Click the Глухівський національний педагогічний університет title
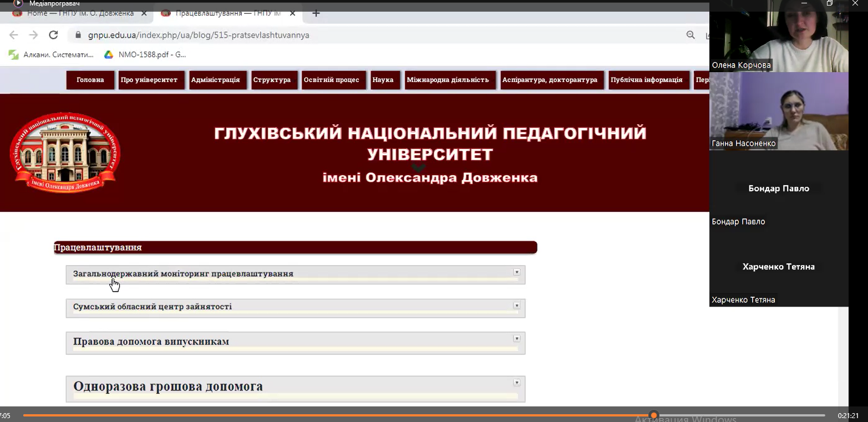The image size is (868, 422). point(430,143)
